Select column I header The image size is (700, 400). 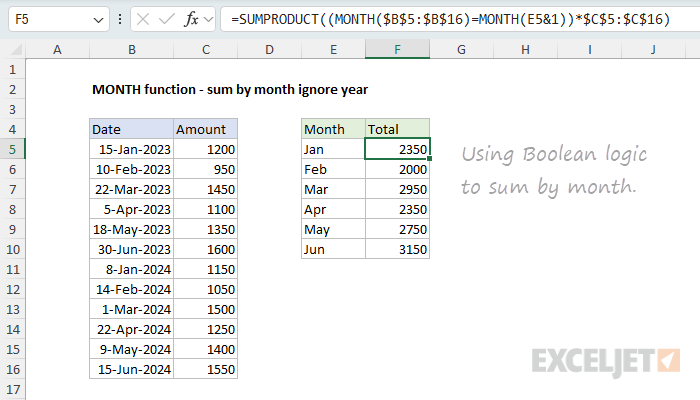tap(589, 50)
